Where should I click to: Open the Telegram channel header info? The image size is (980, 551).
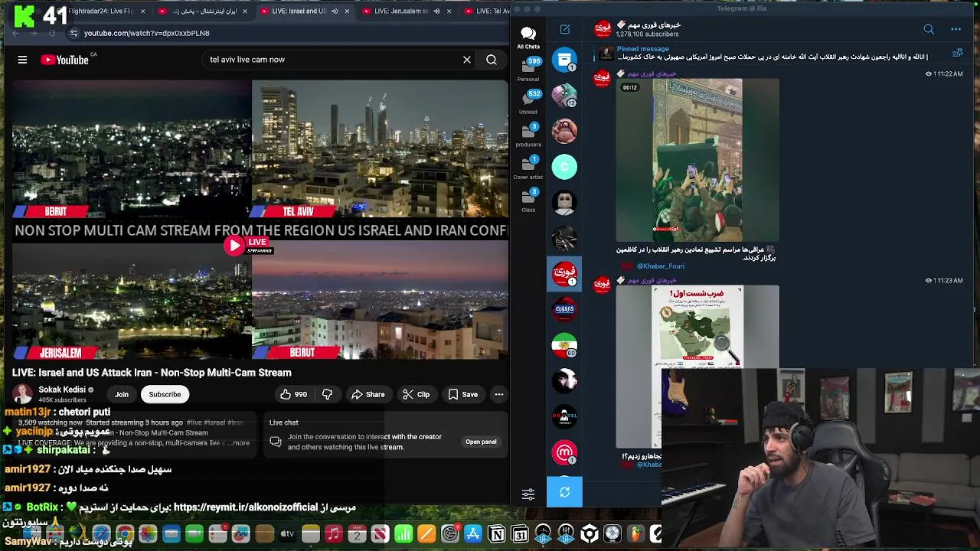tap(648, 29)
